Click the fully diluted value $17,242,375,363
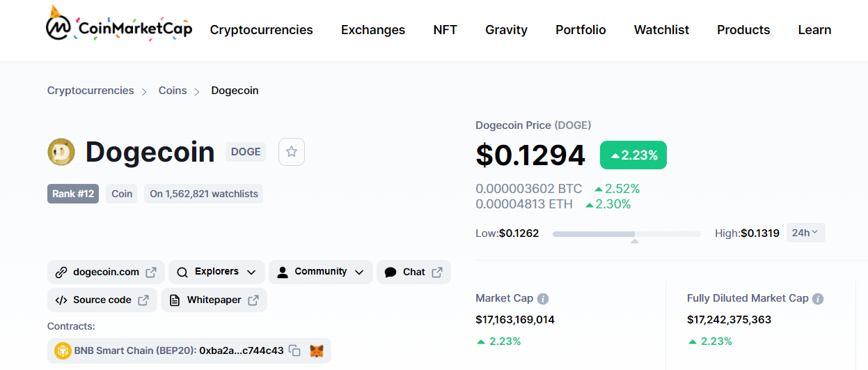Image resolution: width=868 pixels, height=370 pixels. [x=729, y=320]
